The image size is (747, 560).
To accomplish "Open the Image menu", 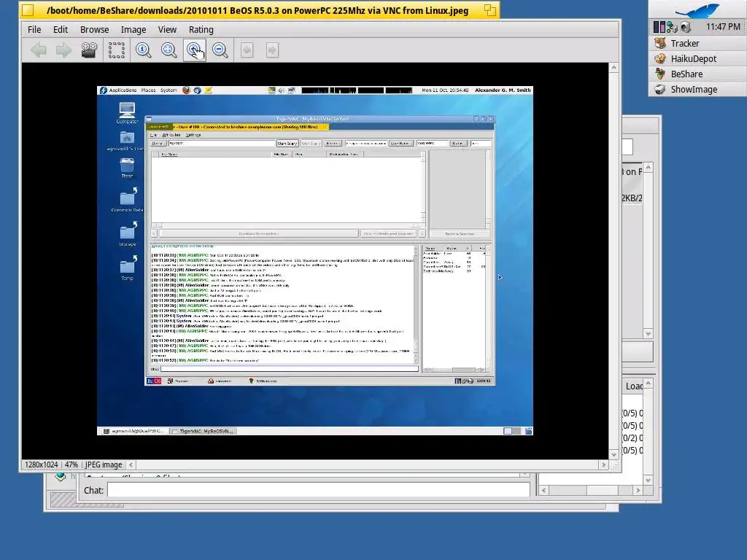I will pos(133,29).
